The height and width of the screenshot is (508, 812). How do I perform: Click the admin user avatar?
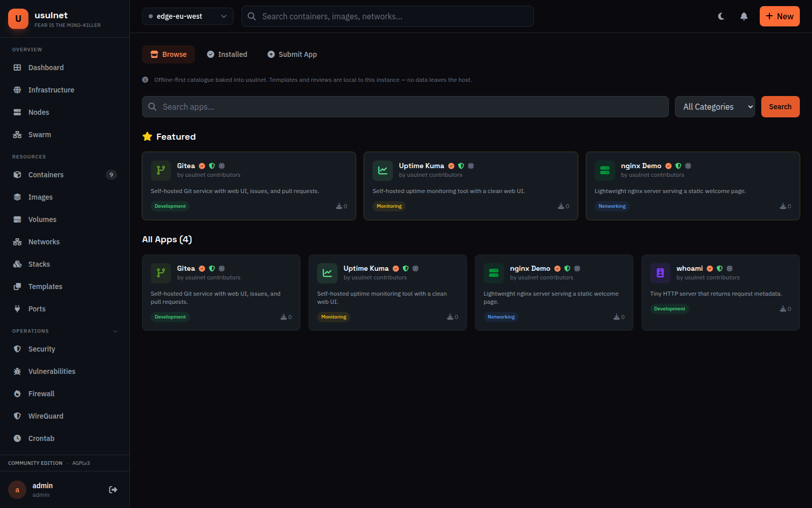(x=17, y=490)
